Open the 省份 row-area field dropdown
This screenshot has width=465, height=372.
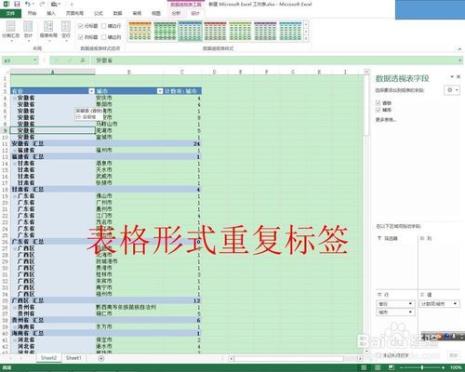pos(410,304)
